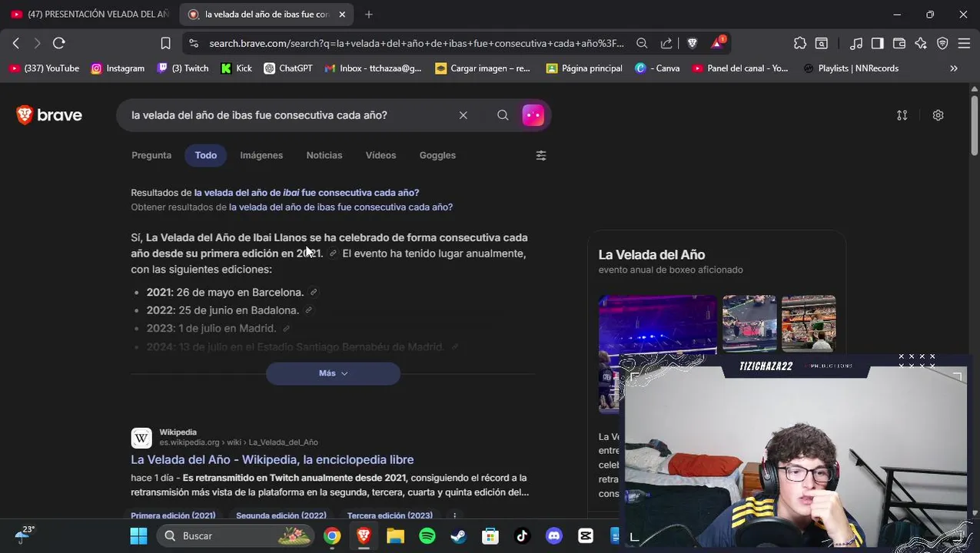Open the search tabs icon beside Extensions
This screenshot has width=980, height=553.
(822, 43)
